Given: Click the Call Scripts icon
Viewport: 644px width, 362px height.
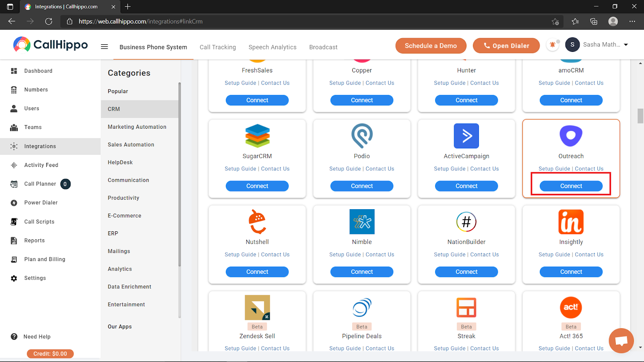Looking at the screenshot, I should (14, 222).
